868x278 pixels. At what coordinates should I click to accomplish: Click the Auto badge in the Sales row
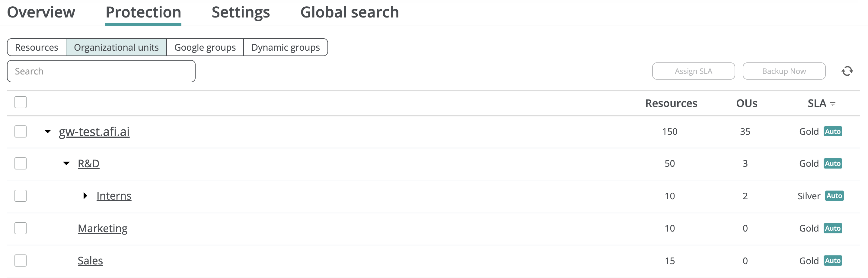833,261
